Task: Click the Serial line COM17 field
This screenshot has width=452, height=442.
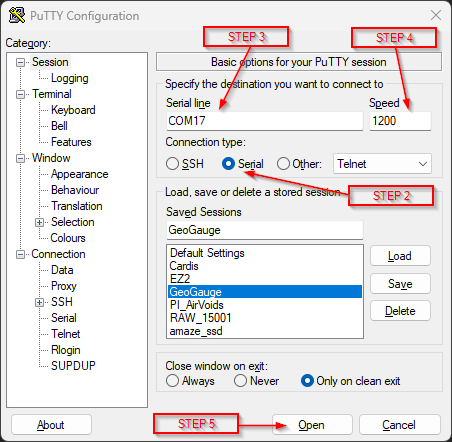Action: [x=265, y=121]
